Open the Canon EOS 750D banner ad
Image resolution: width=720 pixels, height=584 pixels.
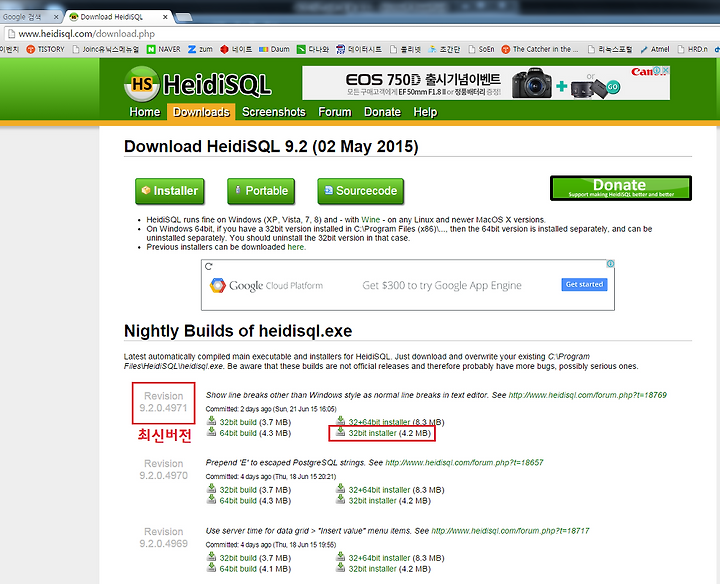[486, 83]
